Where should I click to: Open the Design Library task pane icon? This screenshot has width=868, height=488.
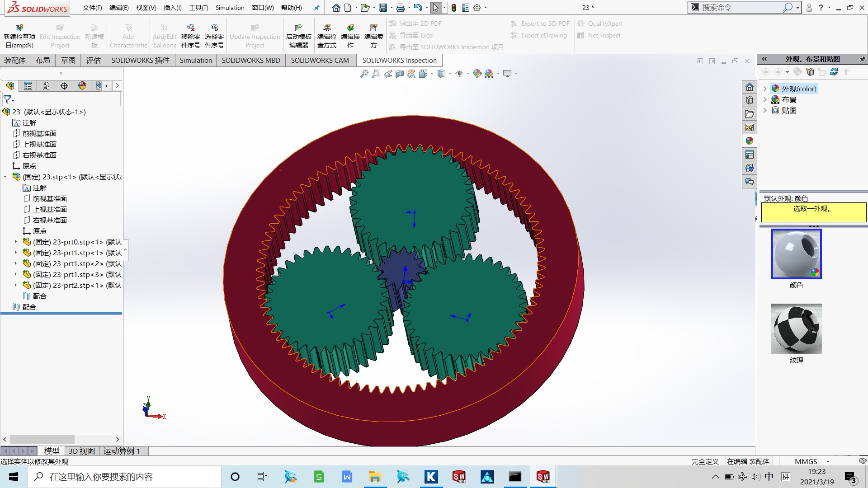[750, 100]
